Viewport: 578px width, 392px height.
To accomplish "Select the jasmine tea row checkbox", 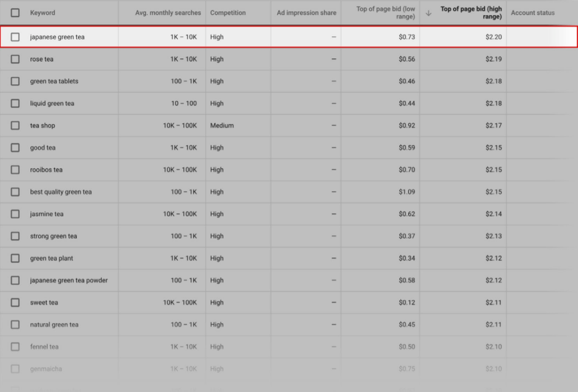I will 15,214.
